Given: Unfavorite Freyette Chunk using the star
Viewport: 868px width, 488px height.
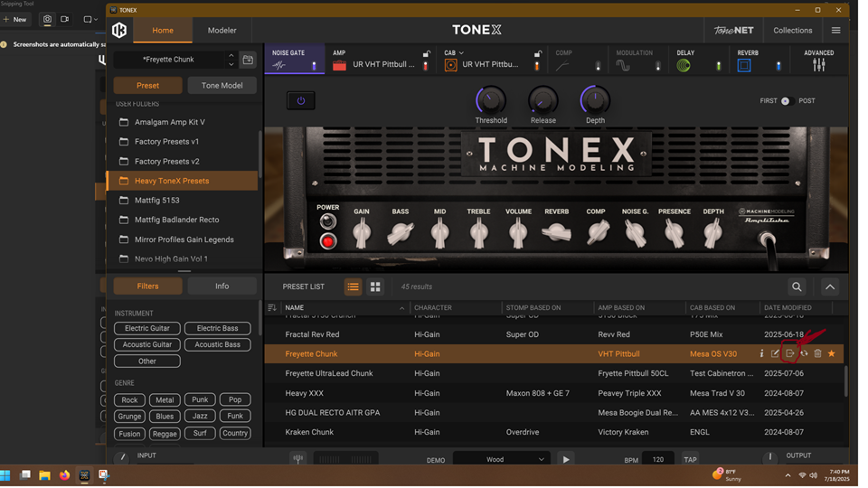Looking at the screenshot, I should (832, 354).
